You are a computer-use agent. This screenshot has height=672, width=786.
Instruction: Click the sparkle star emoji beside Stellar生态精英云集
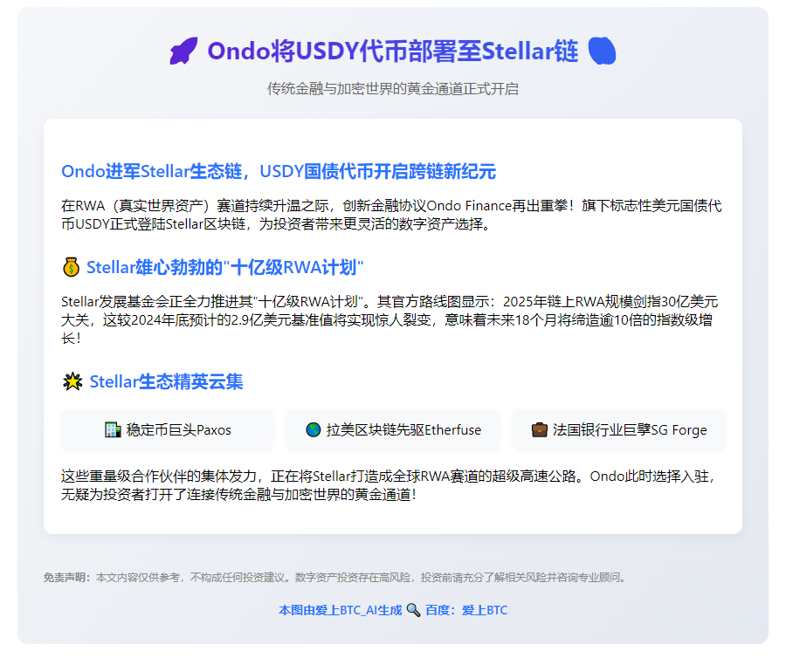(72, 381)
